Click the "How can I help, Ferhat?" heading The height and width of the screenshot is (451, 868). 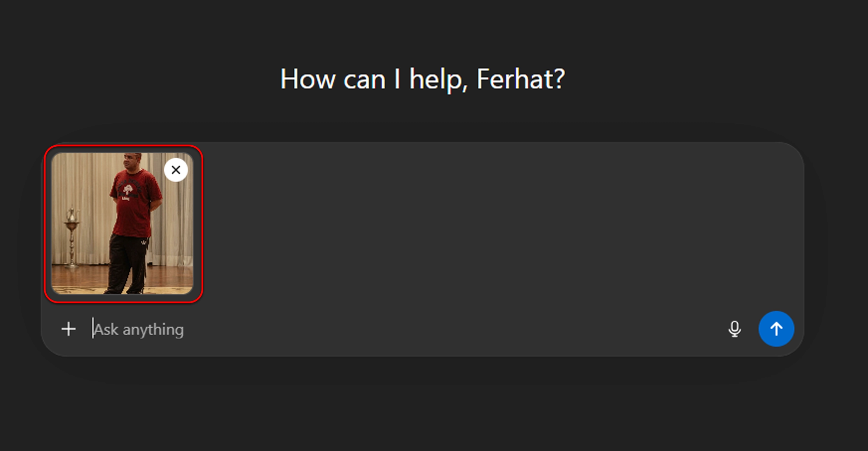422,79
